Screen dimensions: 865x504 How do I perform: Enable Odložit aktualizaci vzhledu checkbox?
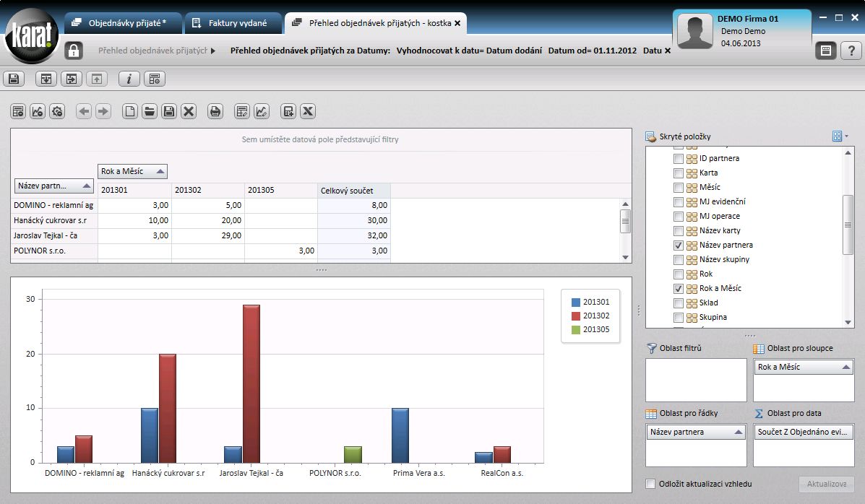(x=650, y=484)
